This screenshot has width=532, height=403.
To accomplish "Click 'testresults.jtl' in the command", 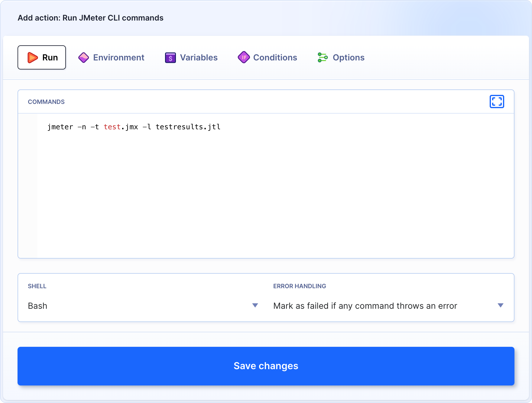I will (188, 127).
